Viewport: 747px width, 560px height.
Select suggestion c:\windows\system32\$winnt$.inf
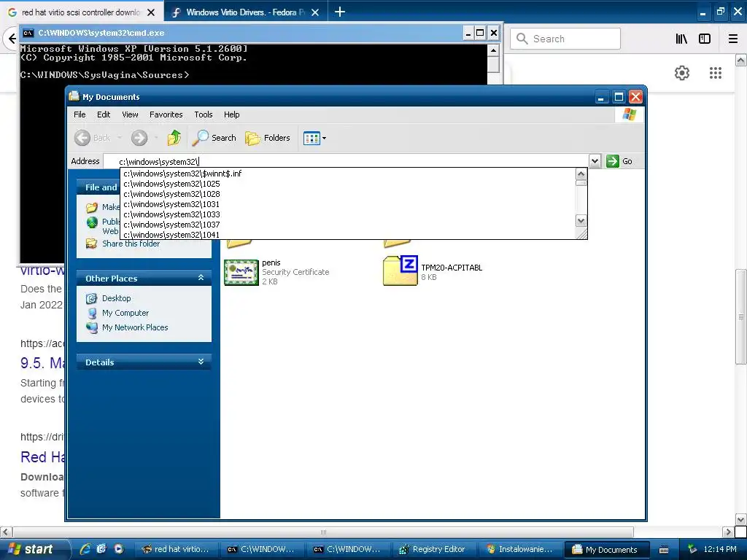pyautogui.click(x=348, y=174)
